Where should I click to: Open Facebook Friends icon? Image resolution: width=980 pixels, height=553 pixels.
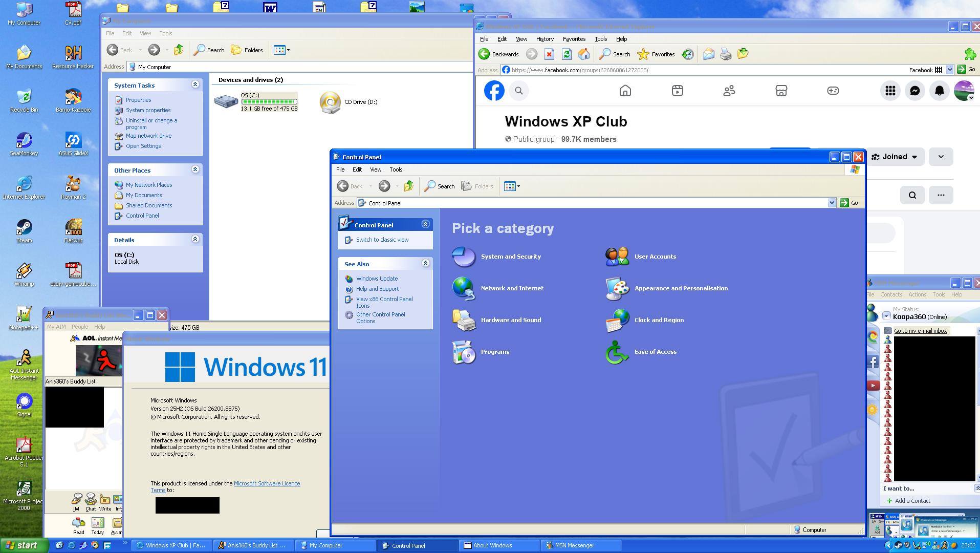point(729,91)
